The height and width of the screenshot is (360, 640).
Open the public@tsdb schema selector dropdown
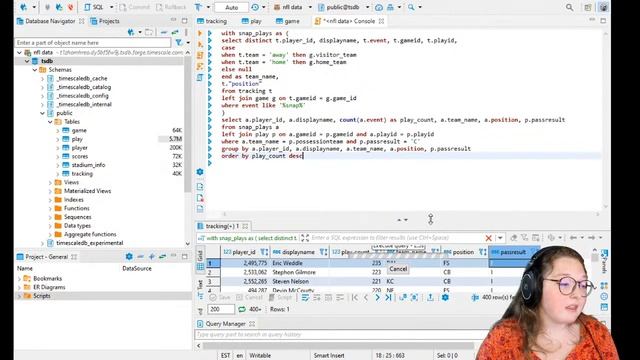pos(367,7)
